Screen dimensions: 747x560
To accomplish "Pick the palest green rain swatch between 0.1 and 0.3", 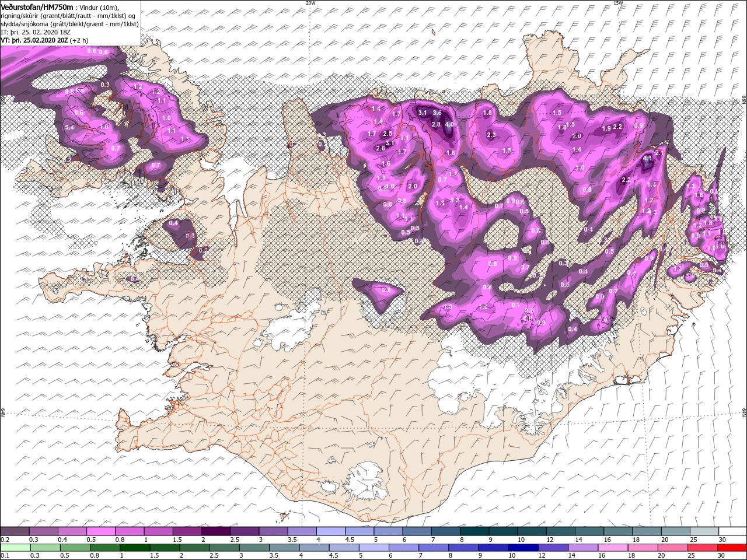I will (15, 548).
